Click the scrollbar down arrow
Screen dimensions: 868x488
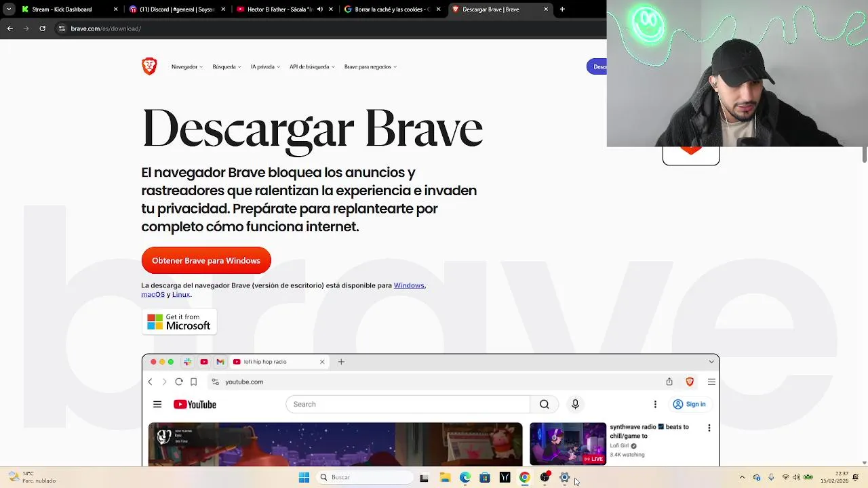click(864, 462)
